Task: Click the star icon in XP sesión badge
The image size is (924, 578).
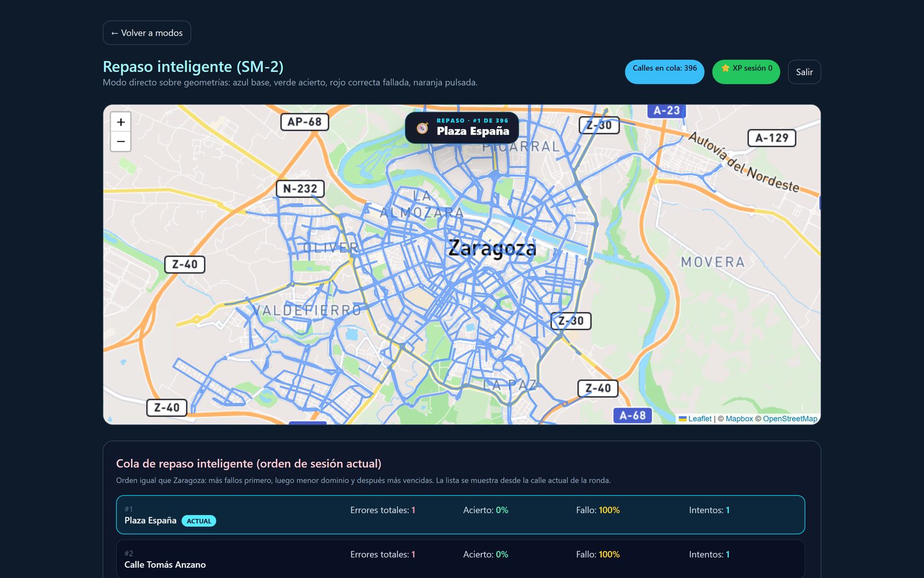Action: [x=725, y=68]
